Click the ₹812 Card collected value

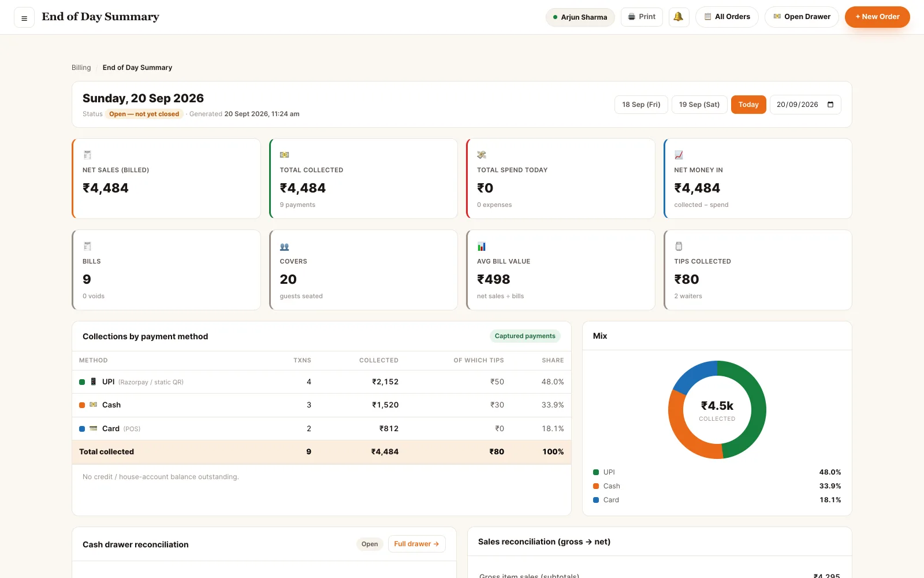click(389, 428)
